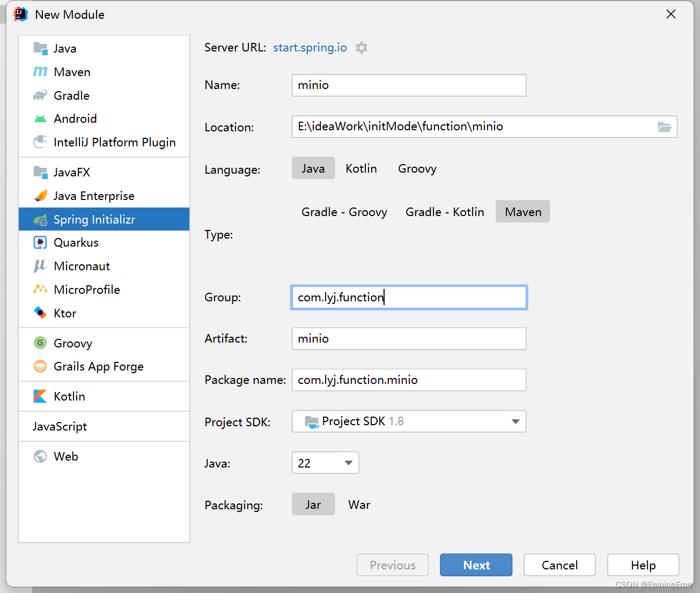
Task: Select Java Enterprise in module list
Action: [x=104, y=196]
